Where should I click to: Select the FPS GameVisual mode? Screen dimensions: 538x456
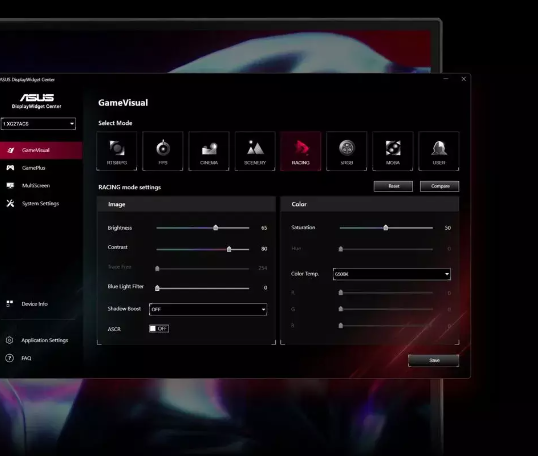(163, 151)
